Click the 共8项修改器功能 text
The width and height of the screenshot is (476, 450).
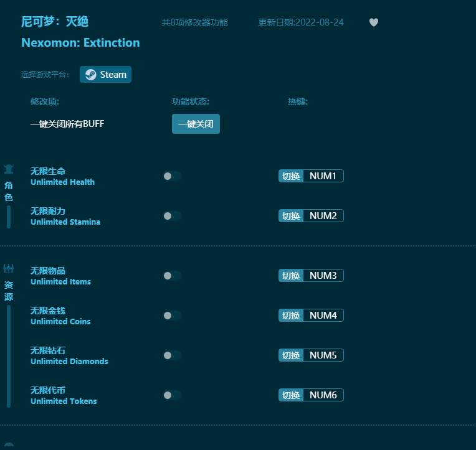pos(194,22)
